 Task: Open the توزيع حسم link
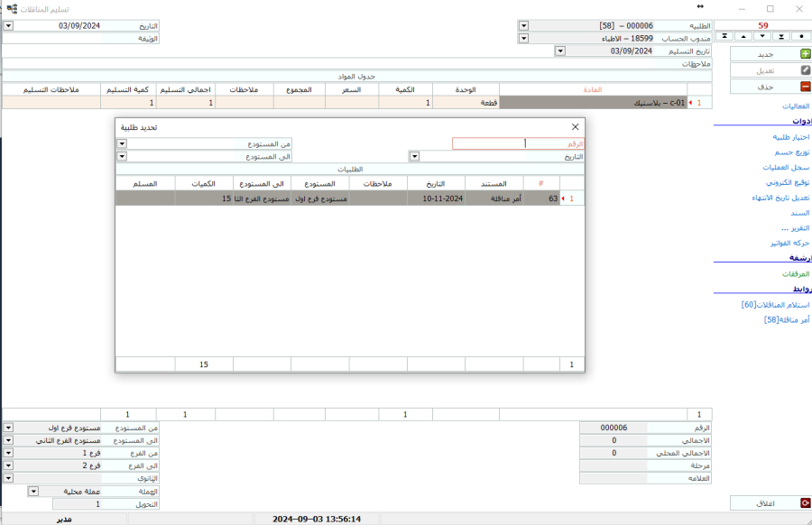pyautogui.click(x=792, y=152)
